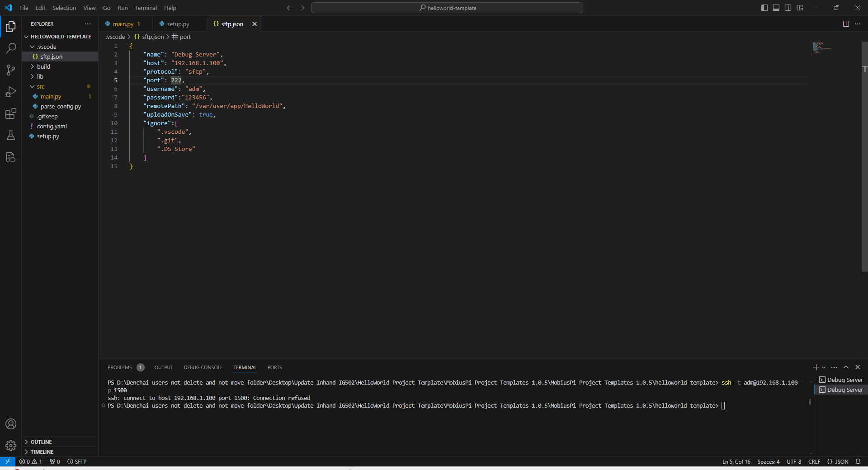Open the Search view in activity bar
This screenshot has width=868, height=470.
[x=11, y=48]
